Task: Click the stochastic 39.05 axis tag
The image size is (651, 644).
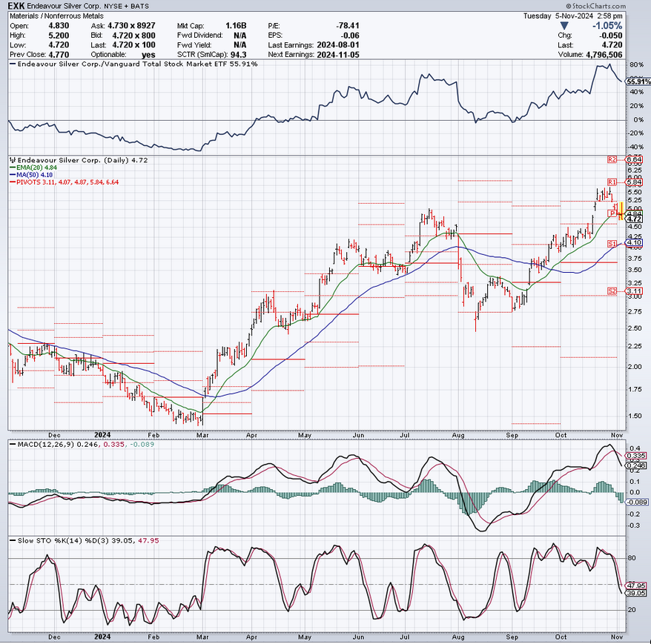Action: 636,593
